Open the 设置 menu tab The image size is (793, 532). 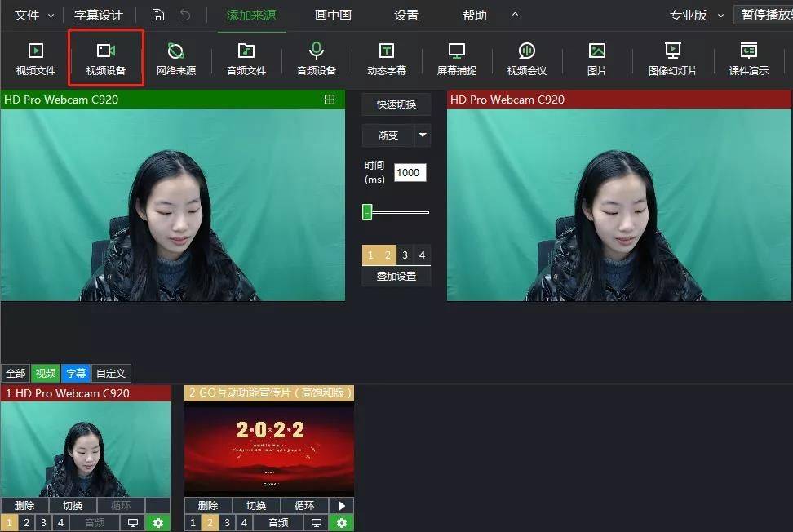point(405,16)
